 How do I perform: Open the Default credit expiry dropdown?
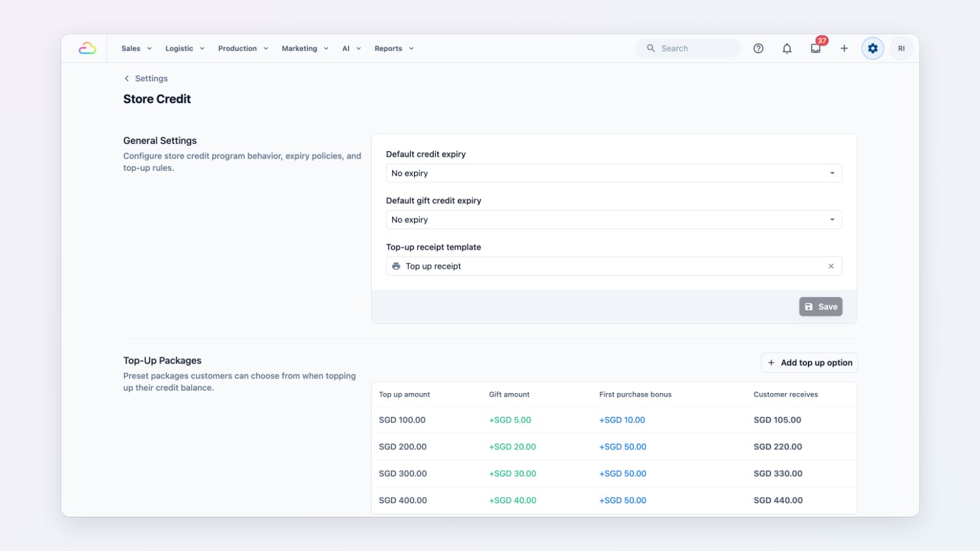[614, 173]
